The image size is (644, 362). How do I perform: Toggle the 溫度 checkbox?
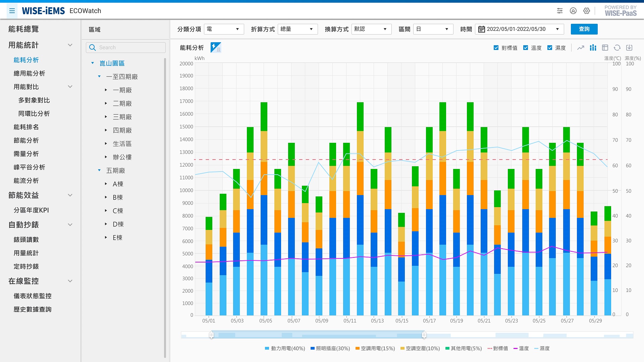coord(526,48)
